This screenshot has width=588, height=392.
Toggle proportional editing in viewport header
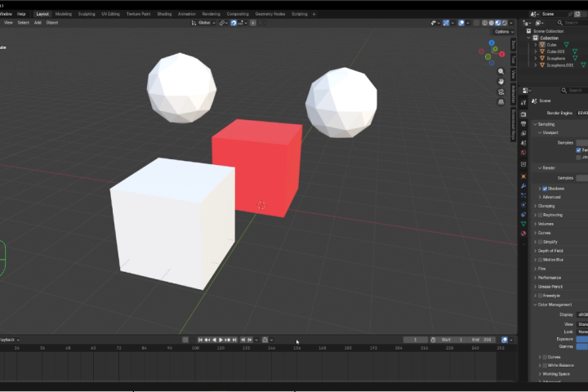coord(253,23)
